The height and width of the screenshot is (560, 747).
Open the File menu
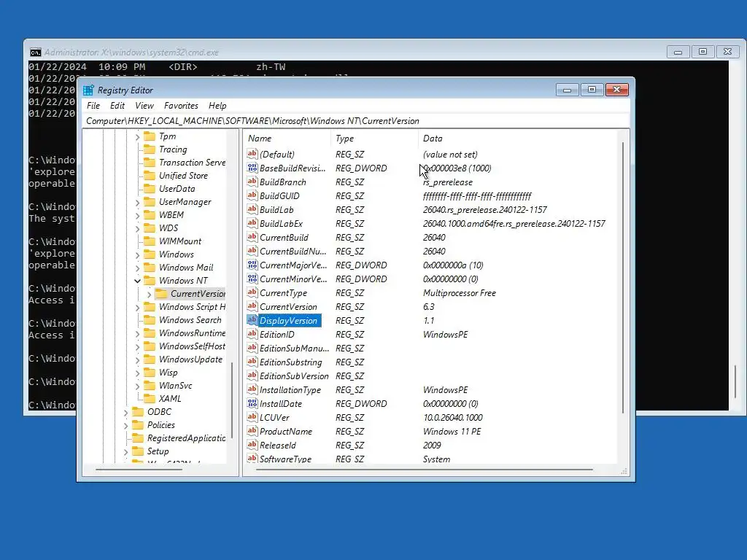(x=93, y=106)
